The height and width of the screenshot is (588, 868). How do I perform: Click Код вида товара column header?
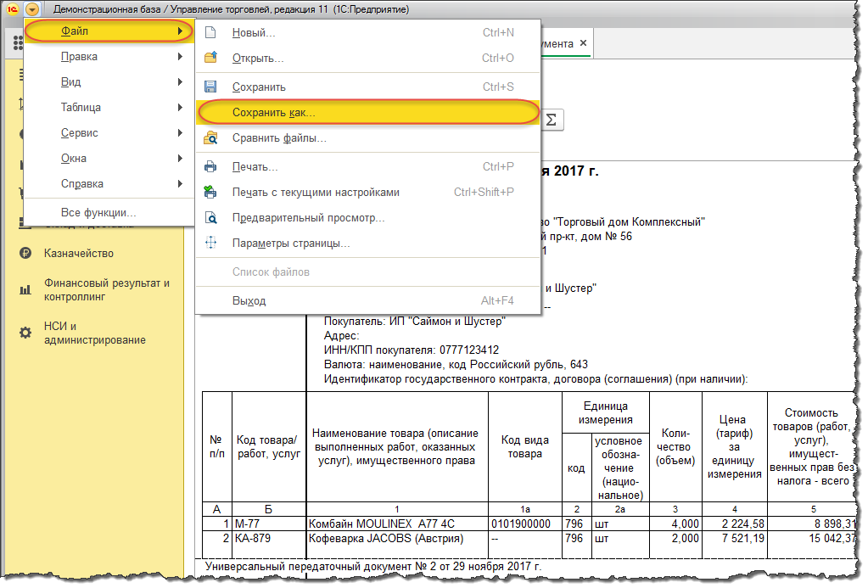click(x=524, y=447)
